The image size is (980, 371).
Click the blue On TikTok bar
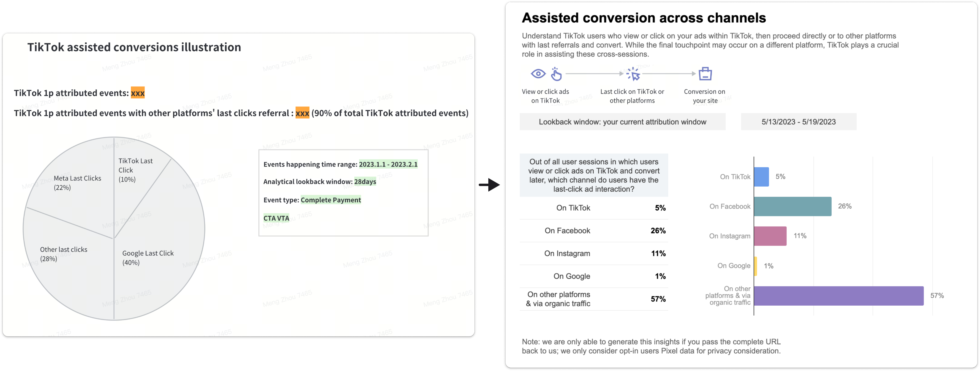click(x=761, y=177)
